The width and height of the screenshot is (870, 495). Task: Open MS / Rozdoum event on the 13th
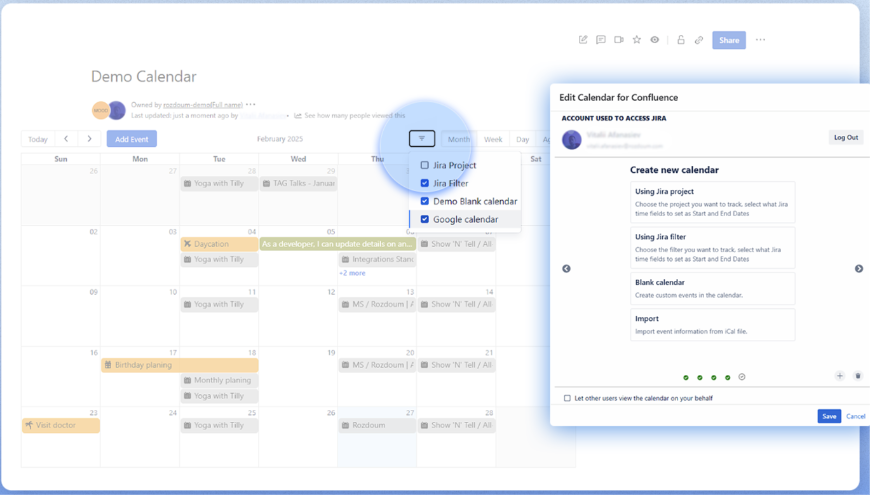point(377,304)
